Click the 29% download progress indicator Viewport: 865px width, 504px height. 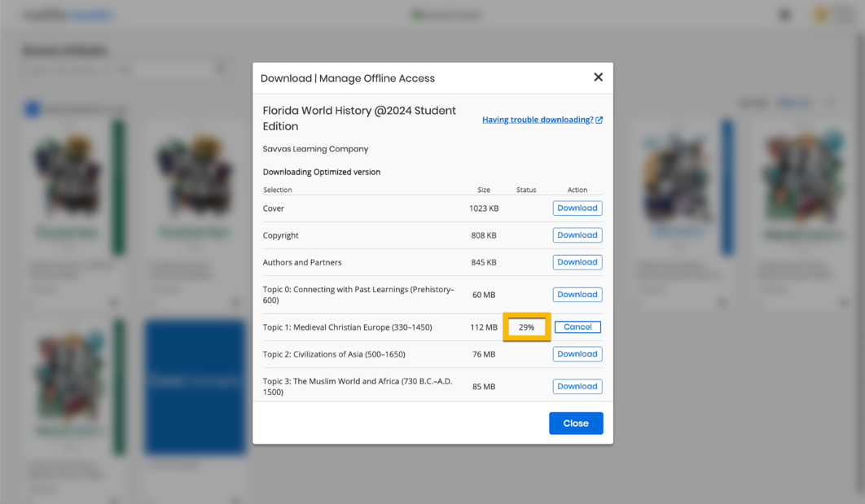(x=526, y=327)
